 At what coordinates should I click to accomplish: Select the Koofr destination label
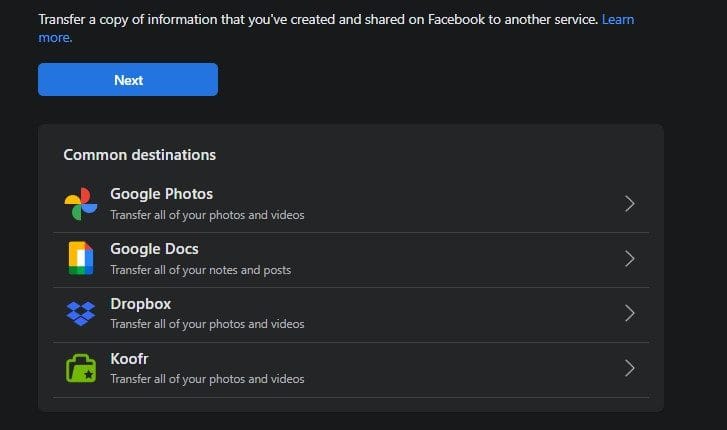tap(130, 358)
